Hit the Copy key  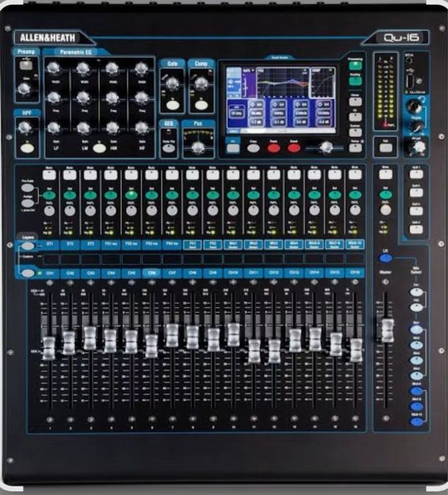tap(253, 148)
